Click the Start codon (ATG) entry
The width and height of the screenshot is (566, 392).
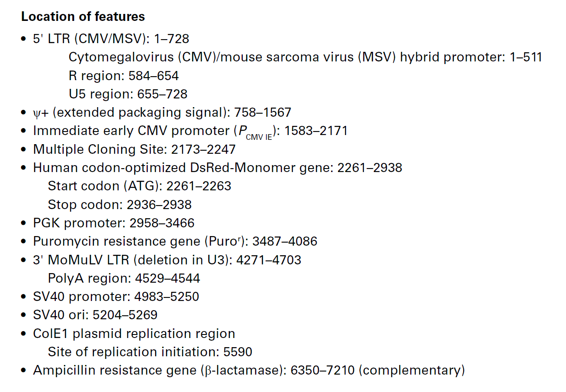(x=139, y=186)
